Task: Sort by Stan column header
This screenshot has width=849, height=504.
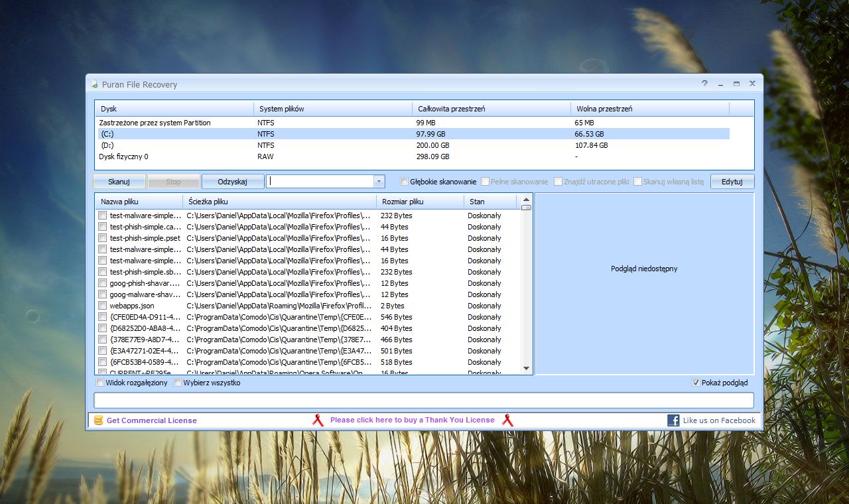Action: click(x=490, y=202)
